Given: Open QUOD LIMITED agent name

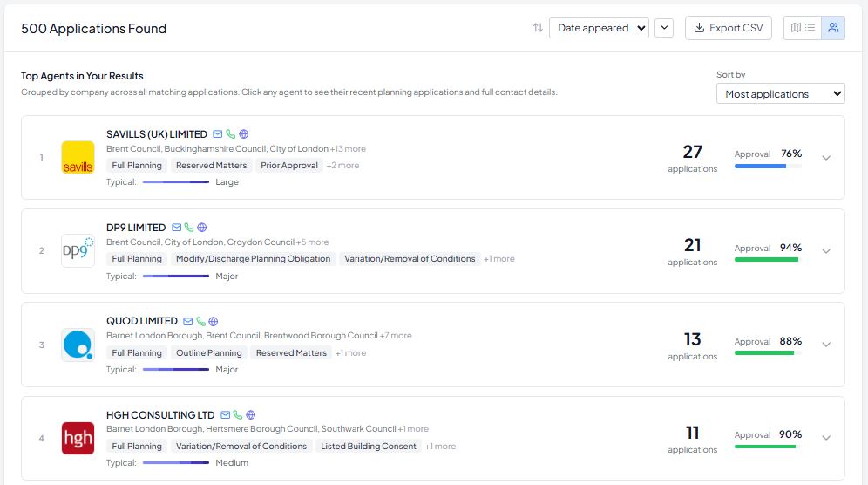Looking at the screenshot, I should pyautogui.click(x=142, y=321).
